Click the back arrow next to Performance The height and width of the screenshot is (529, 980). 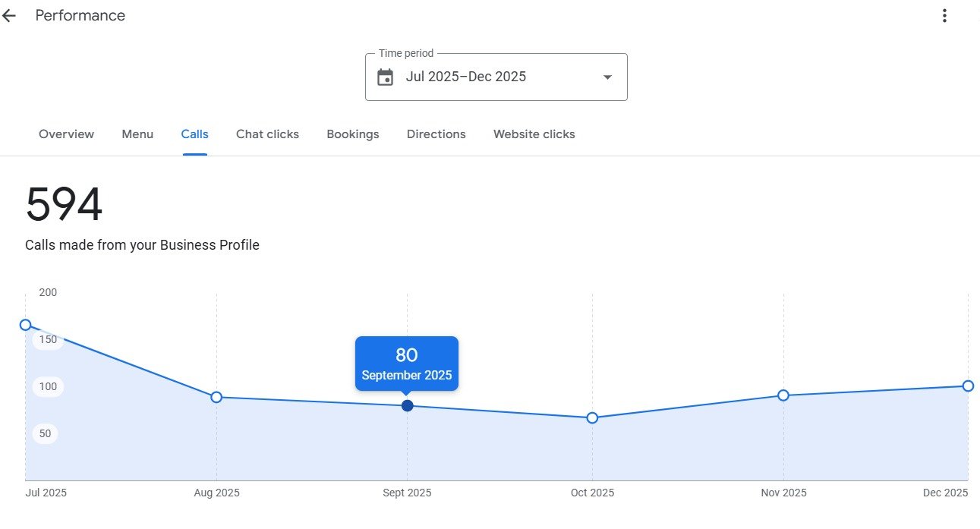click(x=9, y=16)
